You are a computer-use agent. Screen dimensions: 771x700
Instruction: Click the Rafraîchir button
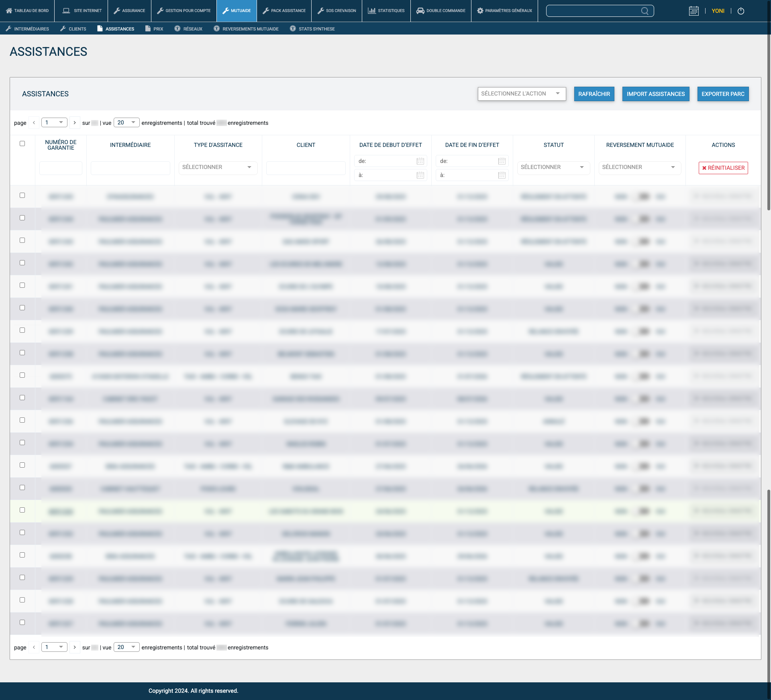(594, 94)
